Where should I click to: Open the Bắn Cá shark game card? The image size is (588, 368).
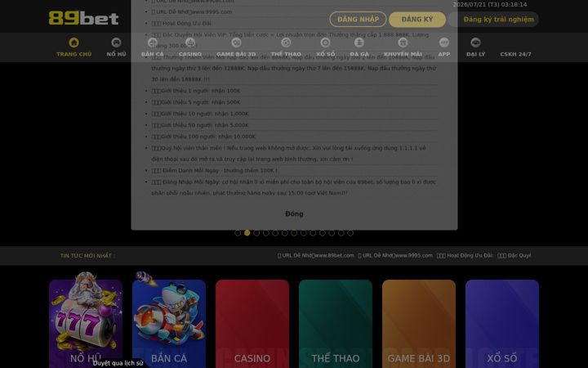point(169,323)
